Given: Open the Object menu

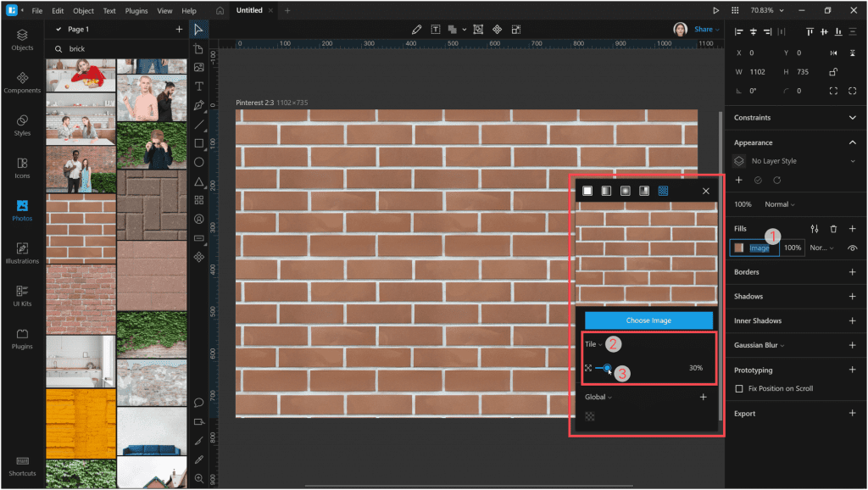Looking at the screenshot, I should 84,10.
